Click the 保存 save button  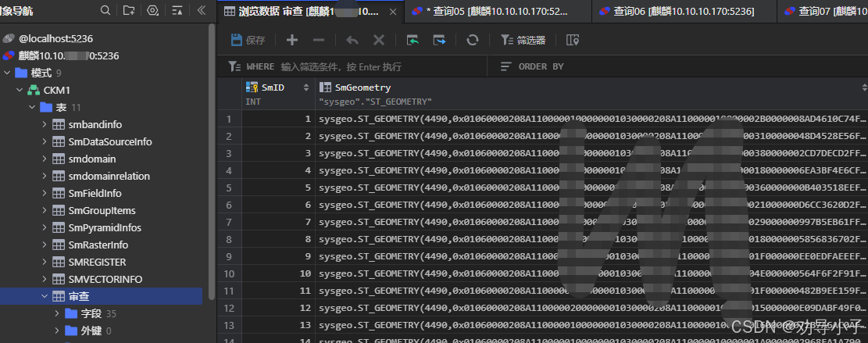coord(248,40)
